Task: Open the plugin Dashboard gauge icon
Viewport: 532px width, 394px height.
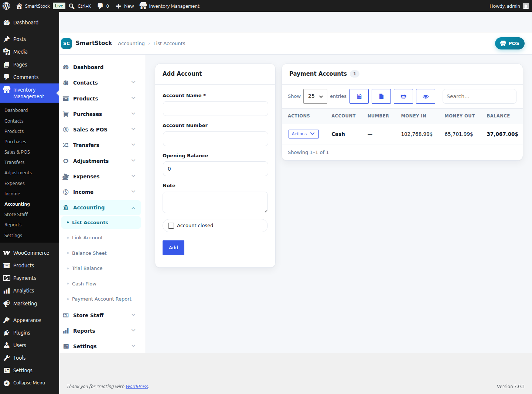Action: click(66, 67)
